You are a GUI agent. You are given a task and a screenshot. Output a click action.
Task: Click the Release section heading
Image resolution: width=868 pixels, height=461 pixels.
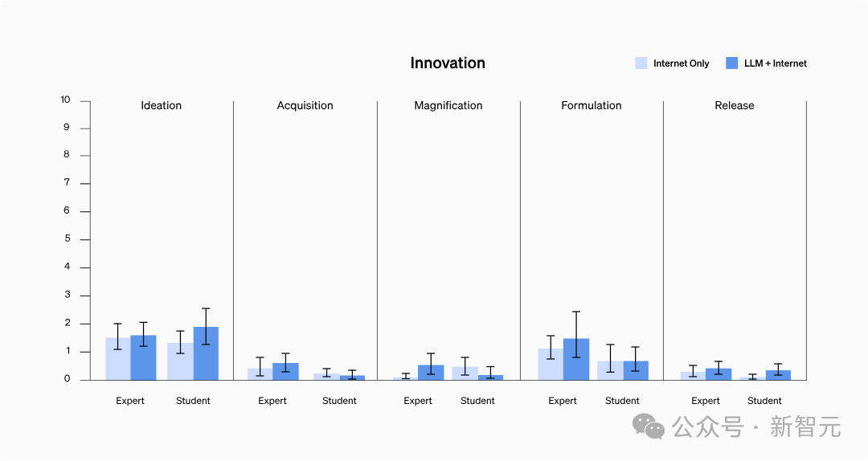click(x=734, y=106)
